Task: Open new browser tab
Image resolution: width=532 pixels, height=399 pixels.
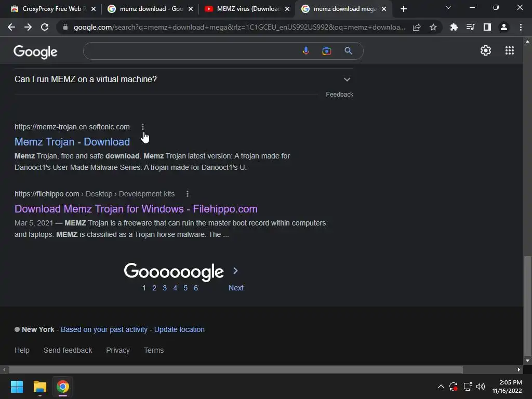Action: pos(403,9)
